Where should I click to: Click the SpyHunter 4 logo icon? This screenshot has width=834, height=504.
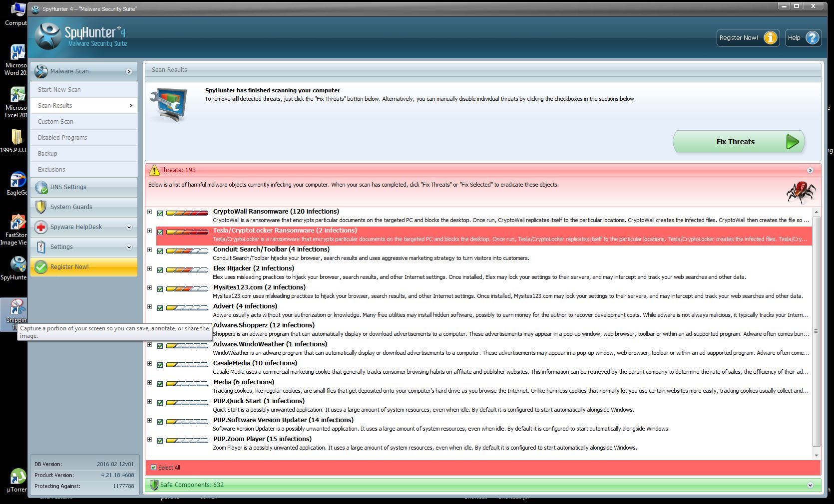coord(48,36)
